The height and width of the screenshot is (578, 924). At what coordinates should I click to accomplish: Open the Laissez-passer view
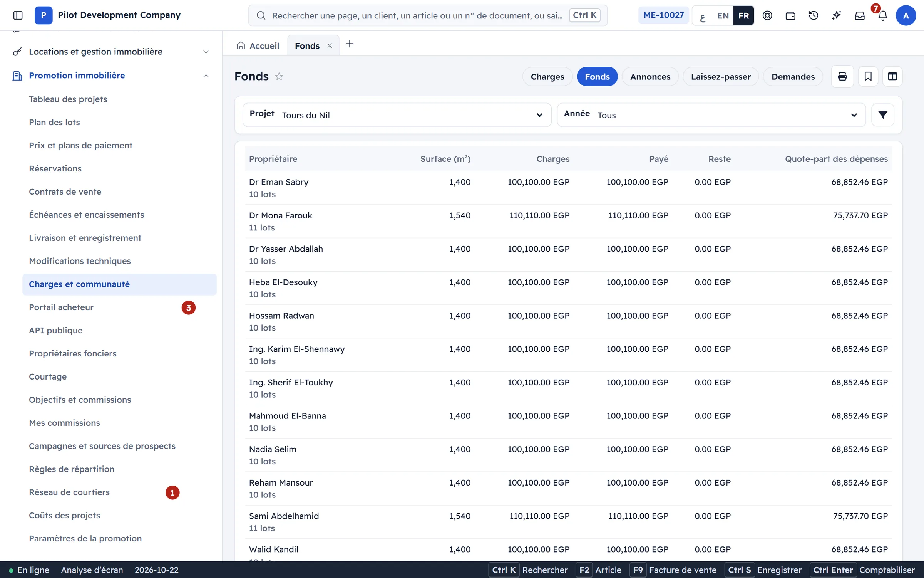(x=721, y=76)
